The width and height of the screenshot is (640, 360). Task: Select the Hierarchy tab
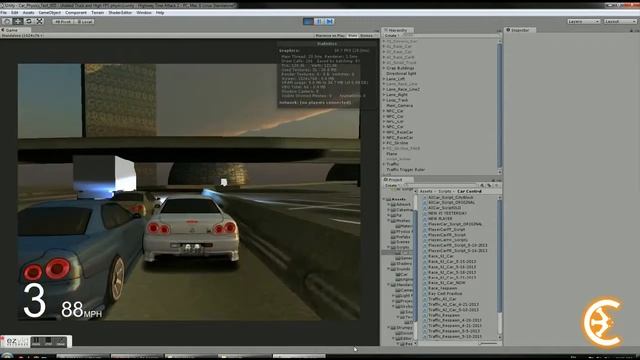(398, 30)
